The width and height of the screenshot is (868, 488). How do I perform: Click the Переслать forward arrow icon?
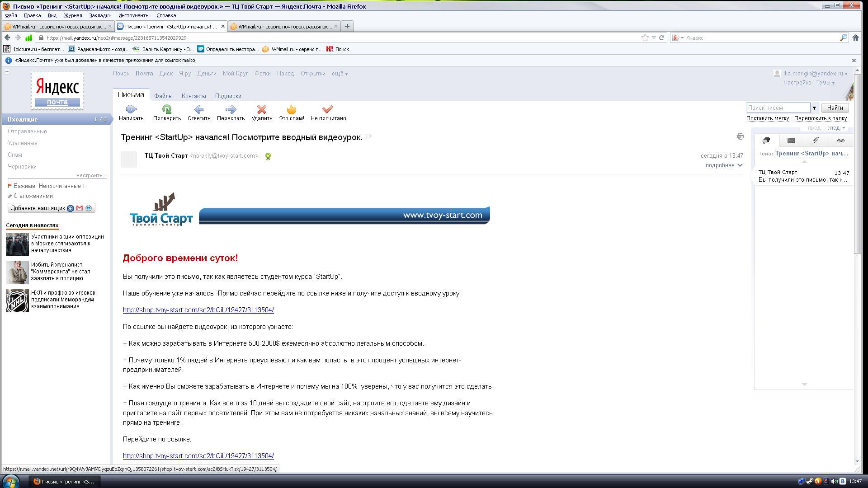pos(231,109)
